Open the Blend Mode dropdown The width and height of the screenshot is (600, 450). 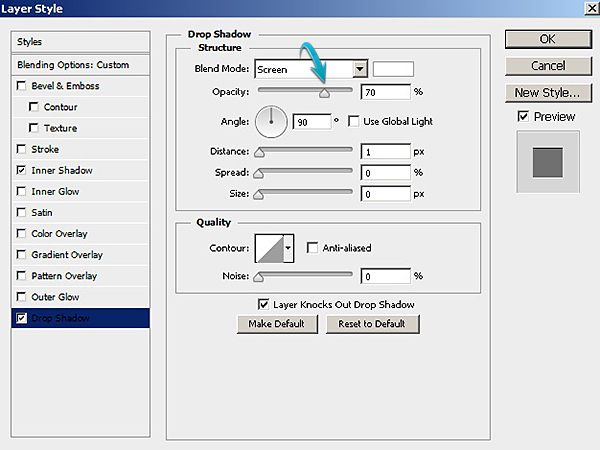coord(360,69)
